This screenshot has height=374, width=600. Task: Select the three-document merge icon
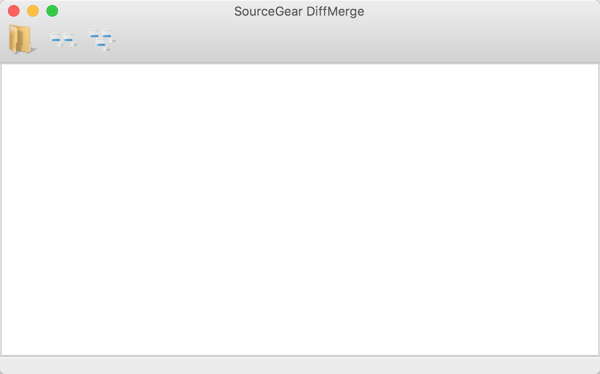coord(102,40)
